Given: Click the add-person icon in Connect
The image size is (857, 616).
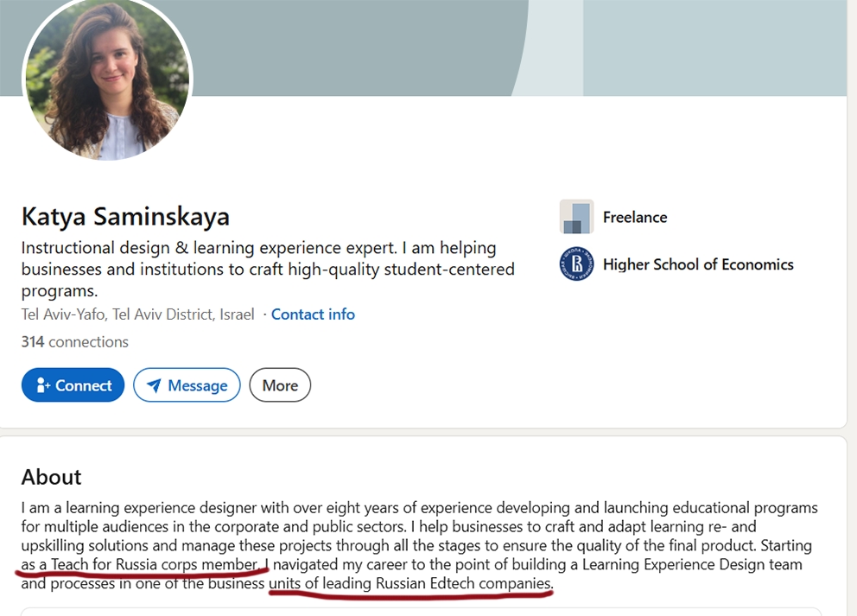Looking at the screenshot, I should tap(42, 385).
